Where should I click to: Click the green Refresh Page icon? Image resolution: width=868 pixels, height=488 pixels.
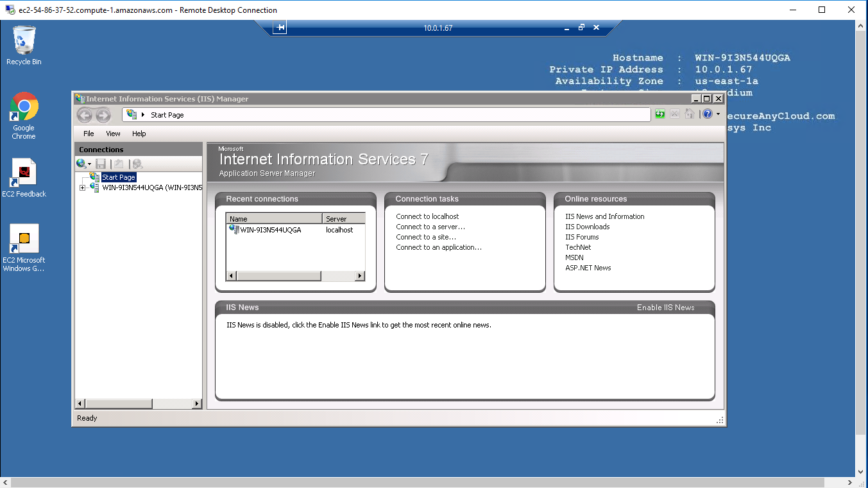click(660, 114)
